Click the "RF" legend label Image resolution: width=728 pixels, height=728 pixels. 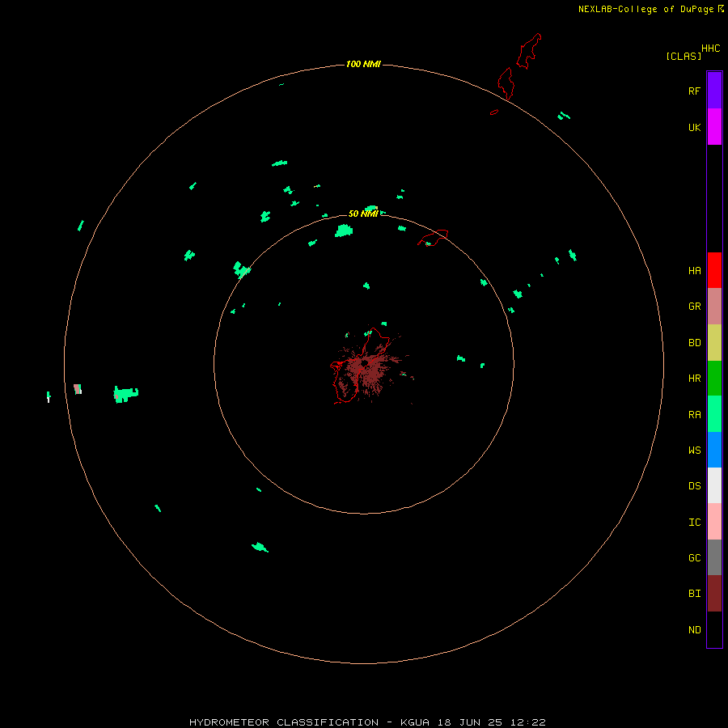[x=694, y=91]
